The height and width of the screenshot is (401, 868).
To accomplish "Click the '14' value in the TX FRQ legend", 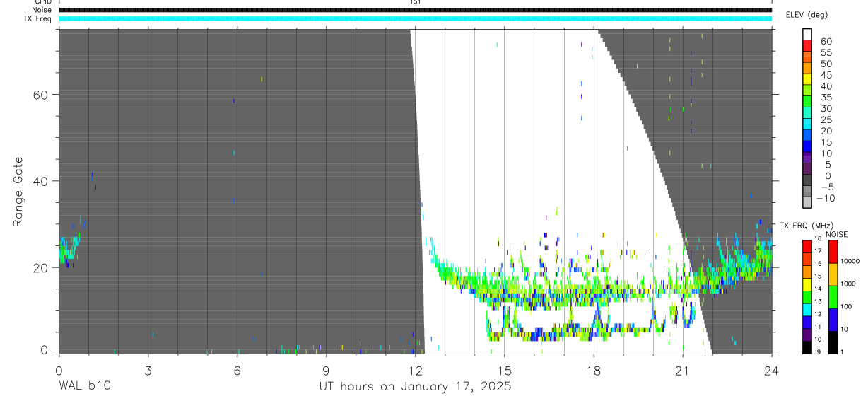I will tap(818, 289).
